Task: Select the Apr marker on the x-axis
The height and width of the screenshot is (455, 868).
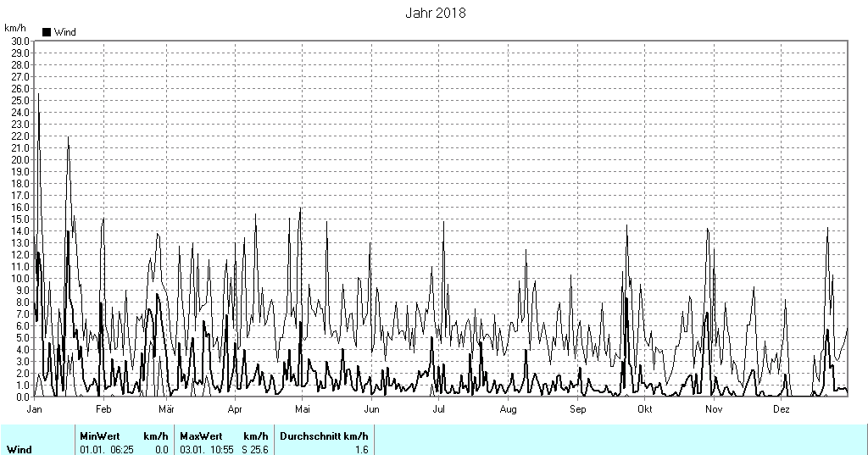Action: click(233, 409)
